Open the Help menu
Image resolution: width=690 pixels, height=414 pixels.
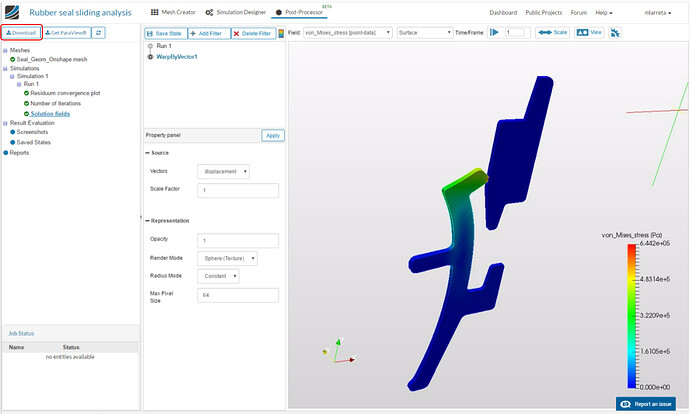[x=604, y=13]
